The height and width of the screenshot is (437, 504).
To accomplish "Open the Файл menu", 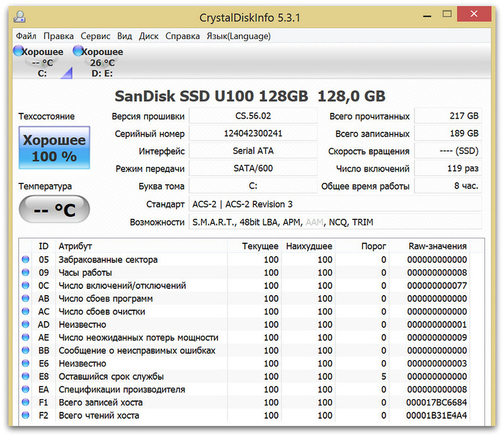I will pos(26,36).
